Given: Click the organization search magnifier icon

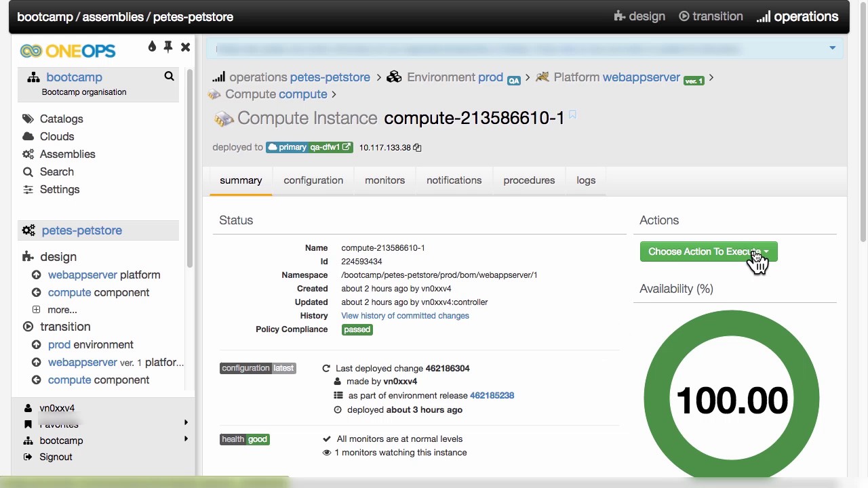Looking at the screenshot, I should tap(169, 77).
